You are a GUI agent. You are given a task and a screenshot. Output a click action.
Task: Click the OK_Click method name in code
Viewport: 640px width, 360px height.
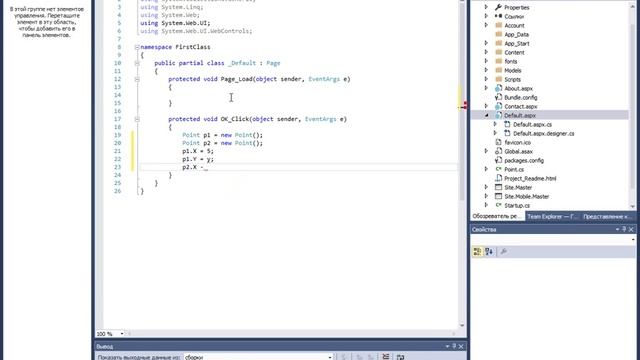235,119
